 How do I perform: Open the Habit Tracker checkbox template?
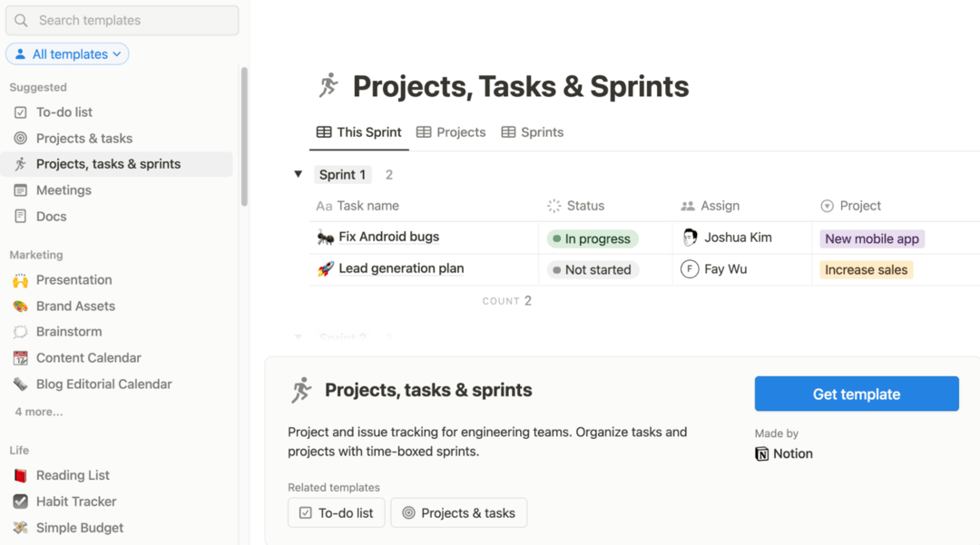pyautogui.click(x=75, y=501)
